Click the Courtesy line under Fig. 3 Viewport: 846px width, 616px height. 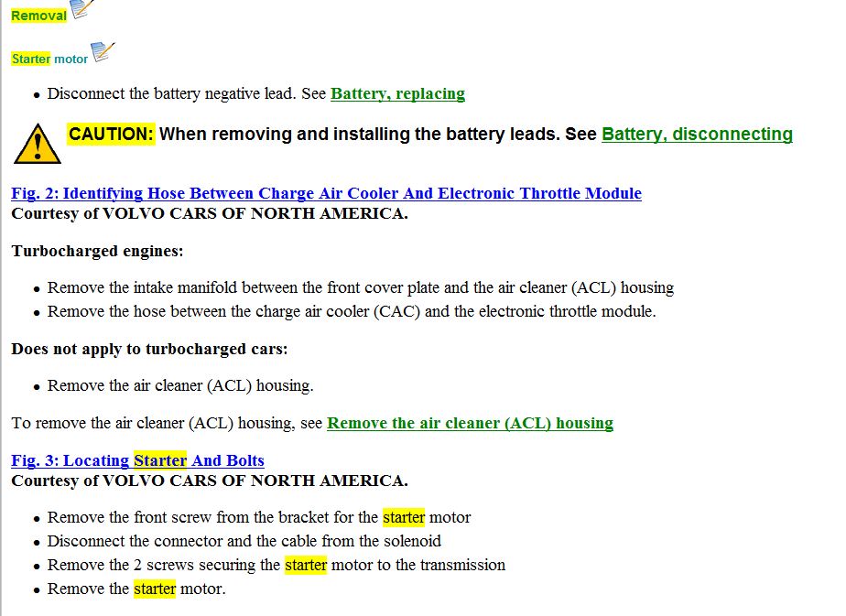(210, 481)
